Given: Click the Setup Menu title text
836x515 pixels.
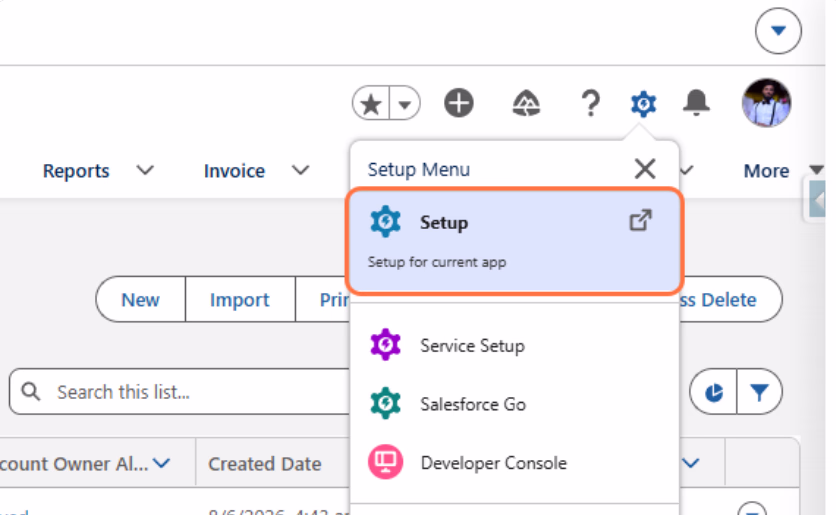Looking at the screenshot, I should tap(419, 170).
